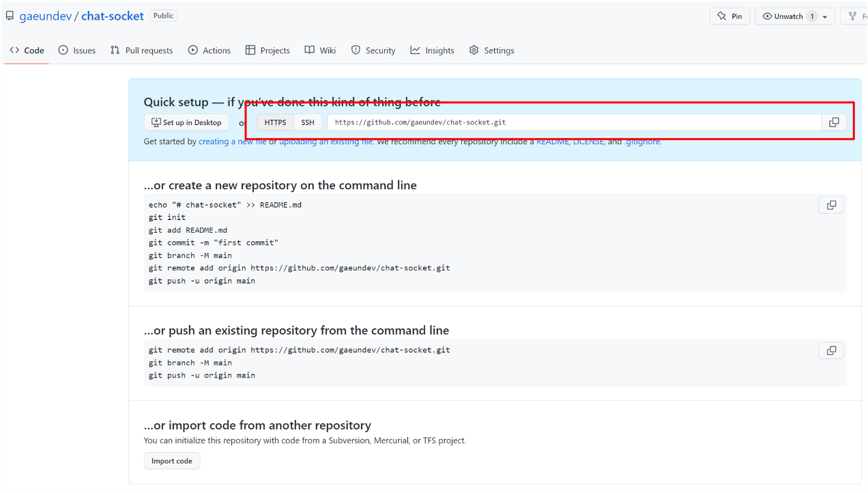Image resolution: width=868 pixels, height=493 pixels.
Task: Open the Wiki tab
Action: tap(320, 51)
